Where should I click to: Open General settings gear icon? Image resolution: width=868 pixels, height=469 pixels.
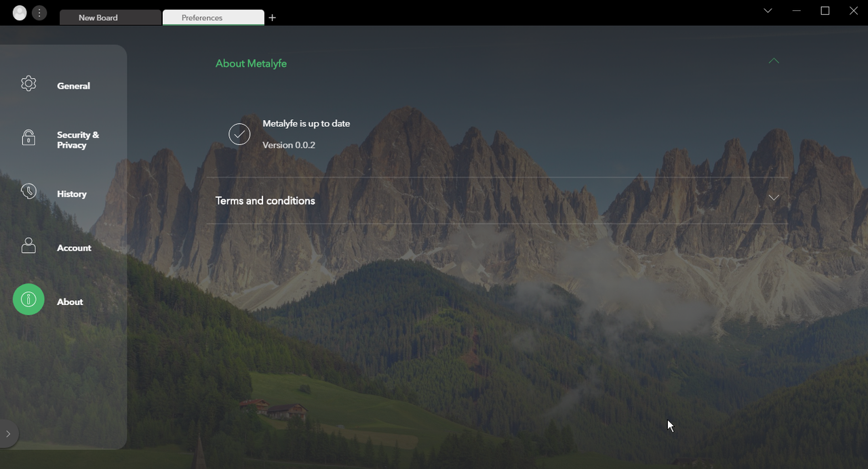pos(28,83)
